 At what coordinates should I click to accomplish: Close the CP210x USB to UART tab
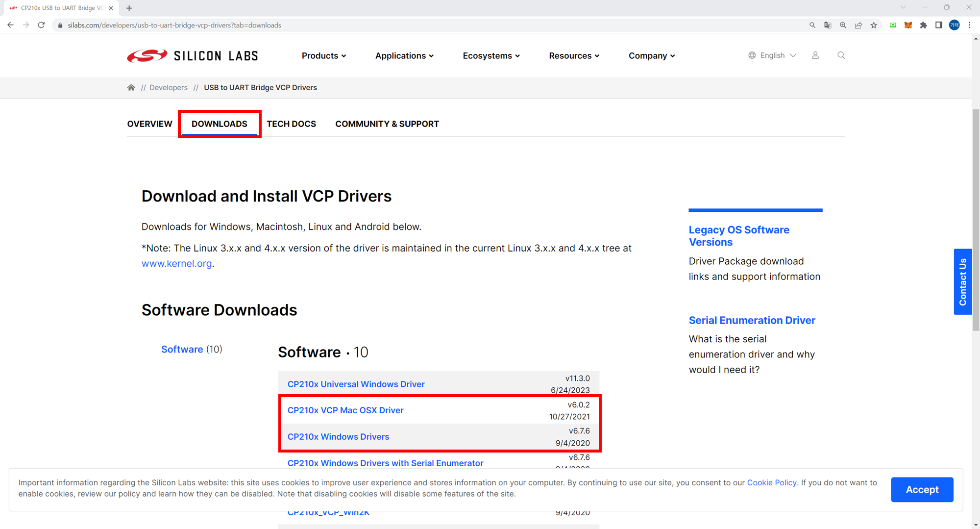click(111, 8)
